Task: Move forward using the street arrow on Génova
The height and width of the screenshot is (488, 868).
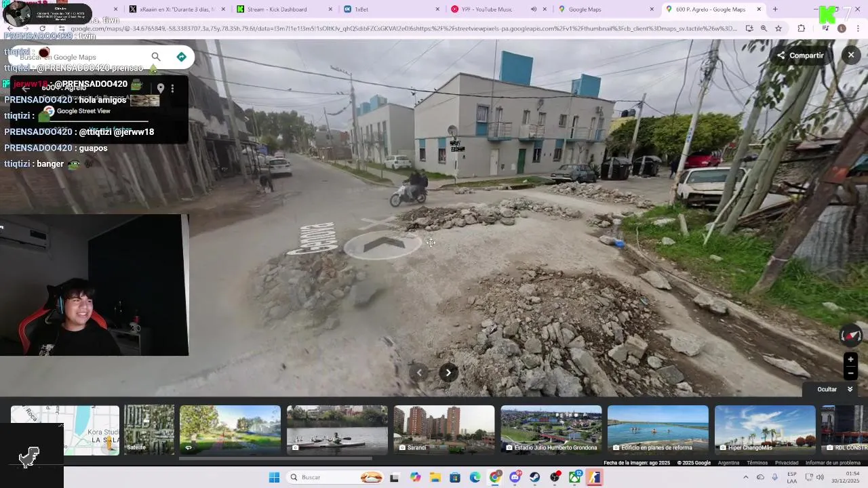Action: 384,245
